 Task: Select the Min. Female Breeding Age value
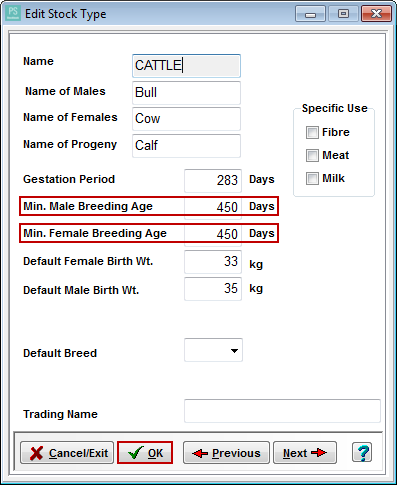[213, 234]
